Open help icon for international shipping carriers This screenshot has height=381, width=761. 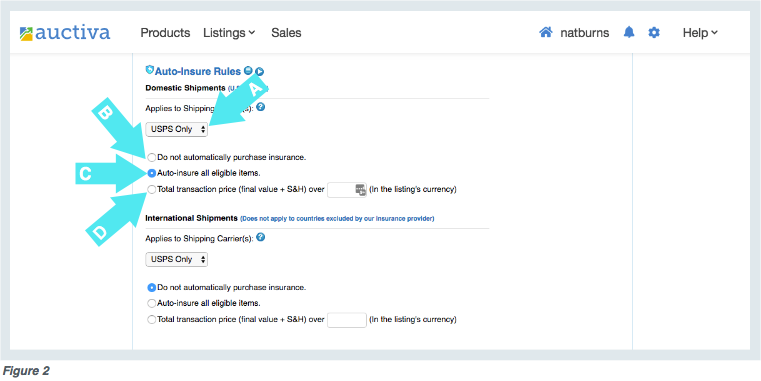(261, 237)
